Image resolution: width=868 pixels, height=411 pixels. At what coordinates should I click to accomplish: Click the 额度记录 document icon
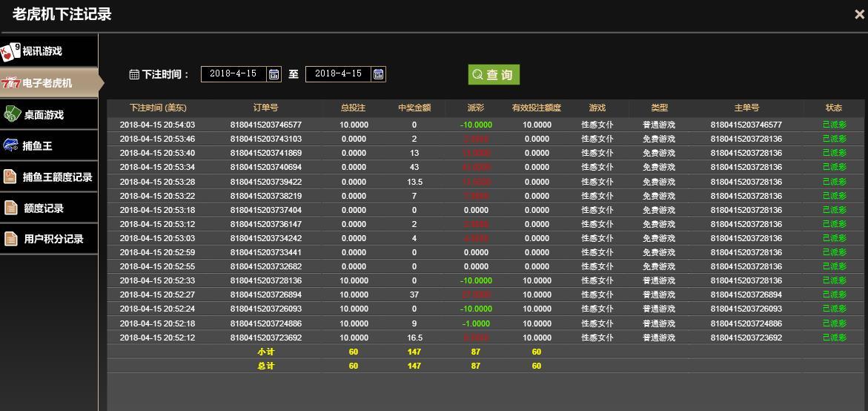tap(10, 208)
